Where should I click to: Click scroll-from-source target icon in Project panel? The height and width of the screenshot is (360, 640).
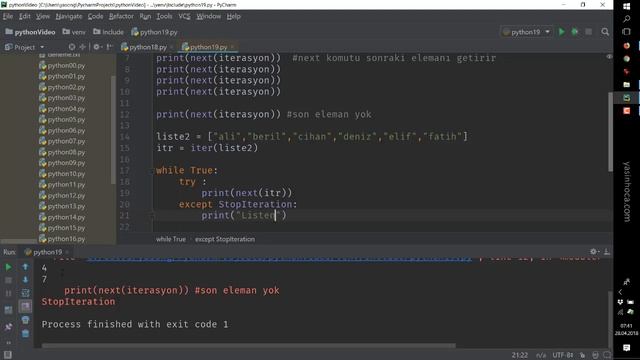pos(72,47)
